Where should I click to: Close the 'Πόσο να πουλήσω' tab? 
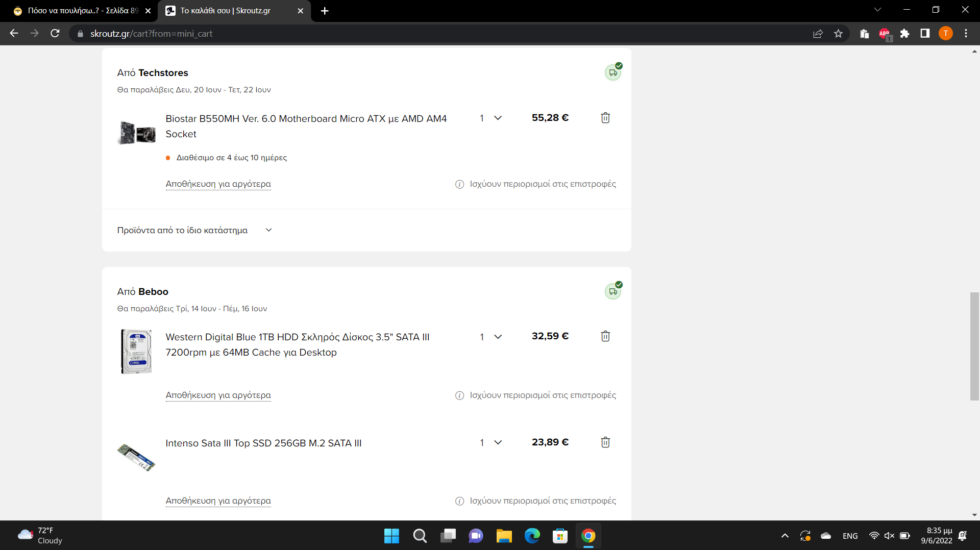click(148, 11)
